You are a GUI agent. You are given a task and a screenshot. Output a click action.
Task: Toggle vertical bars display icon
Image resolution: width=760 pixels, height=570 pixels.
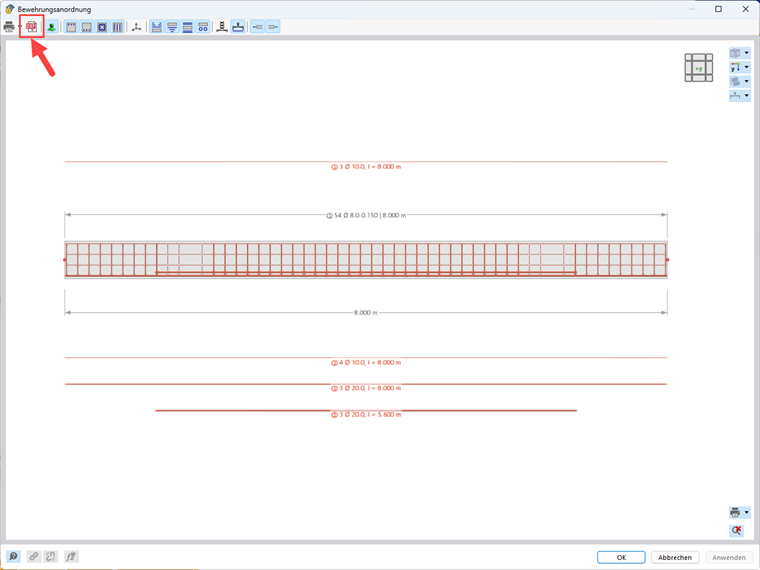117,27
